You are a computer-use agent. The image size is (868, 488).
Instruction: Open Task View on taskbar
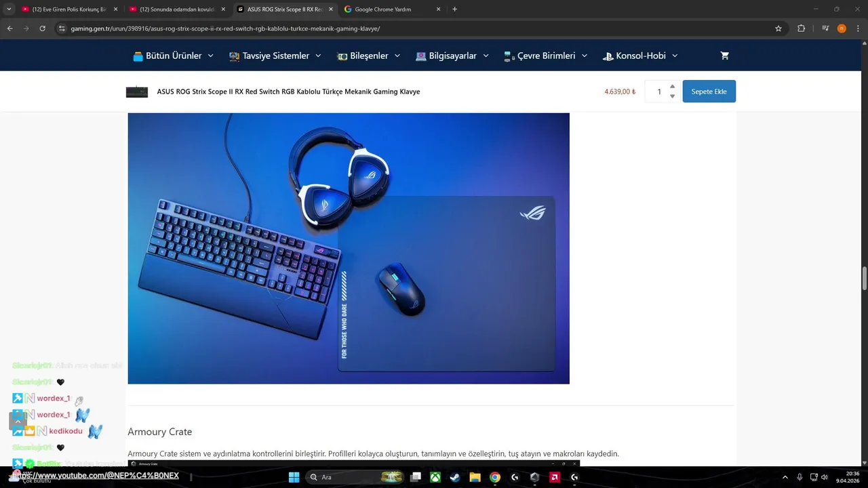point(416,477)
